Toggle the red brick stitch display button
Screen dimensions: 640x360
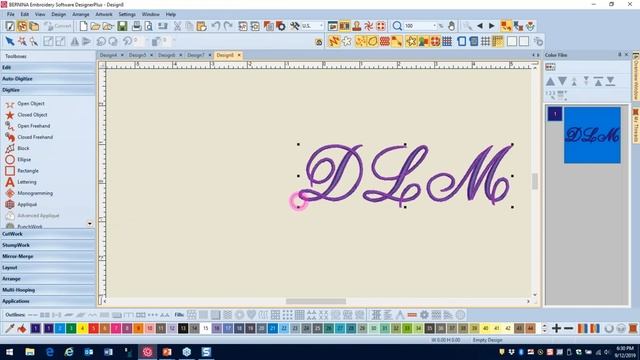[384, 41]
